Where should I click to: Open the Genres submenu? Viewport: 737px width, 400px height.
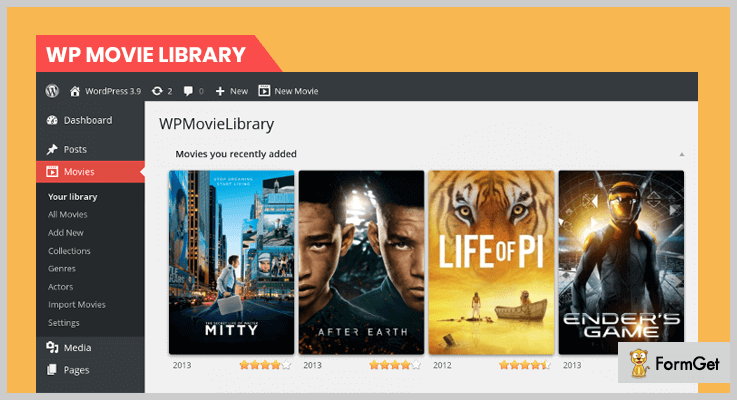62,269
